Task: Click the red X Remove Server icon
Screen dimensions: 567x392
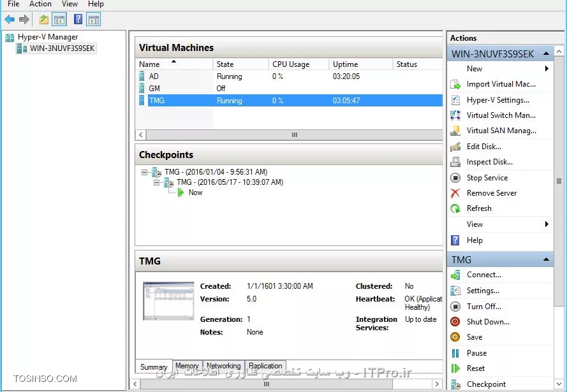Action: pyautogui.click(x=455, y=193)
